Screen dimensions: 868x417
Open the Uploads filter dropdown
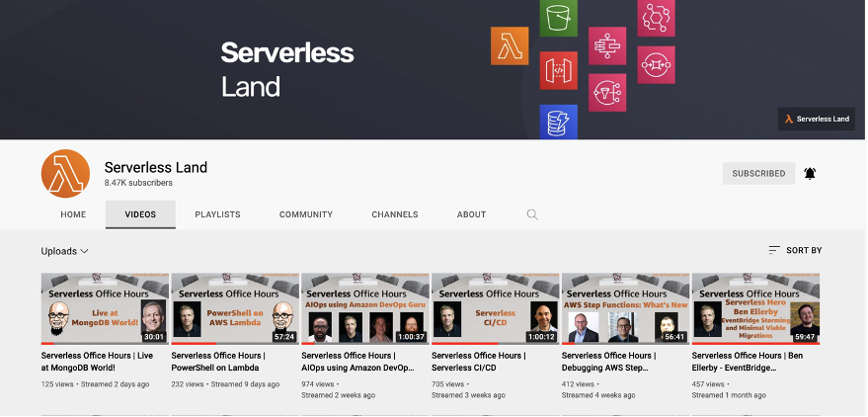[65, 251]
